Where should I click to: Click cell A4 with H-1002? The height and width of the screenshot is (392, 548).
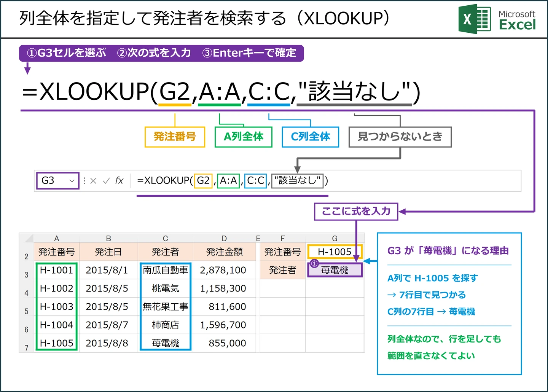tap(57, 288)
